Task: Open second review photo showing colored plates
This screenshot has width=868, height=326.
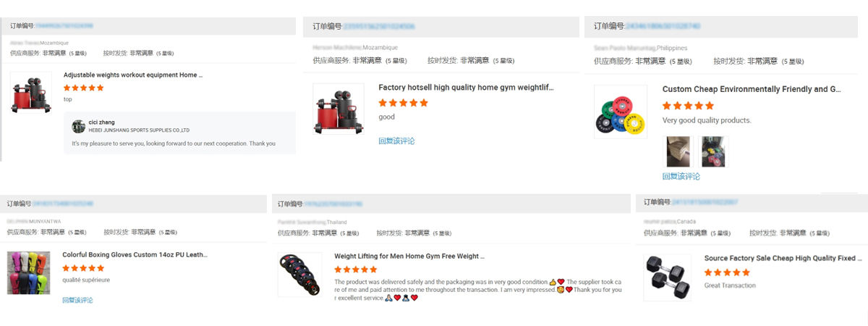Action: [x=713, y=151]
